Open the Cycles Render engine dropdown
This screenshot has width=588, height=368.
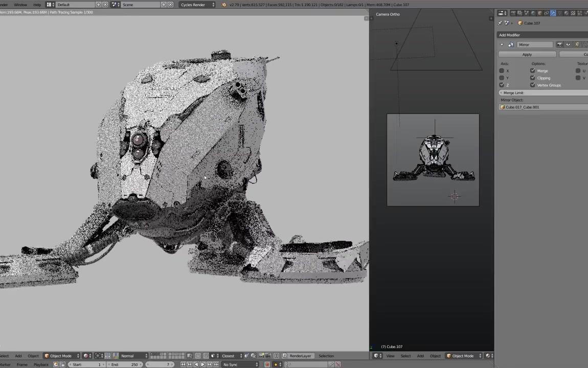197,5
